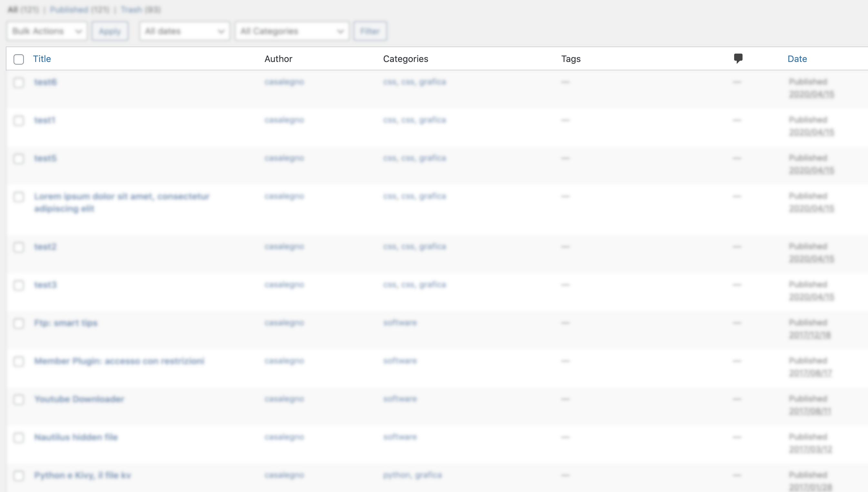Select the Lorem ipsum post checkbox

tap(19, 197)
